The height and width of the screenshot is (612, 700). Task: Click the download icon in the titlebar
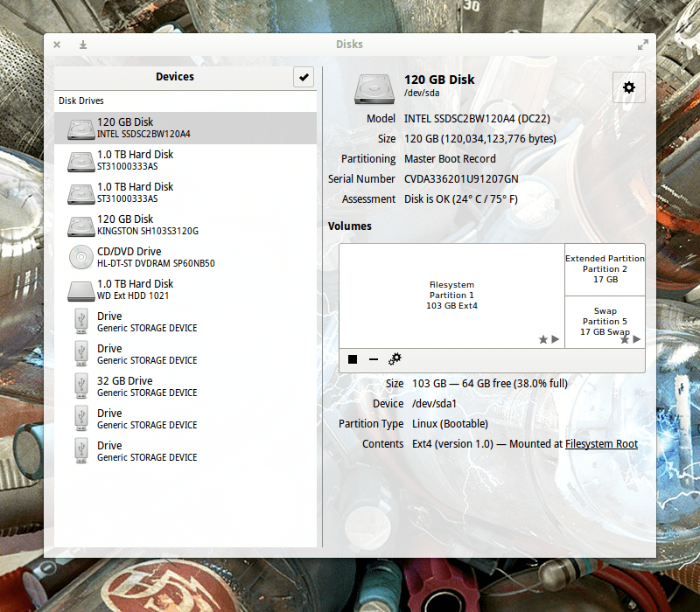(82, 44)
